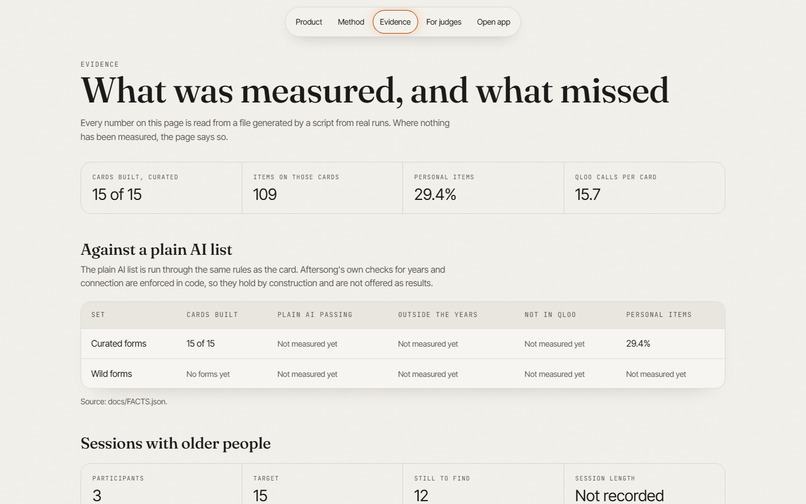806x504 pixels.
Task: Select the Qloo calls per card stat
Action: (x=645, y=188)
